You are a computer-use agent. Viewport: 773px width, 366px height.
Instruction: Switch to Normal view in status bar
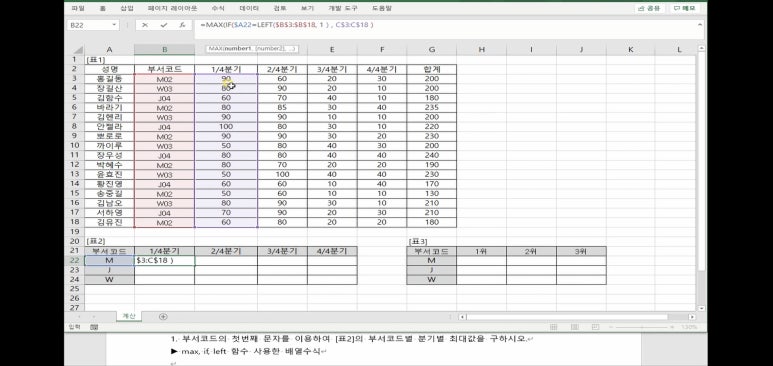(x=554, y=327)
